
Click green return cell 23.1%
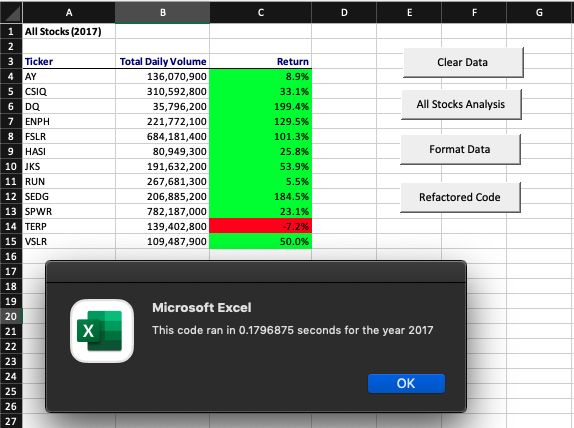point(261,212)
